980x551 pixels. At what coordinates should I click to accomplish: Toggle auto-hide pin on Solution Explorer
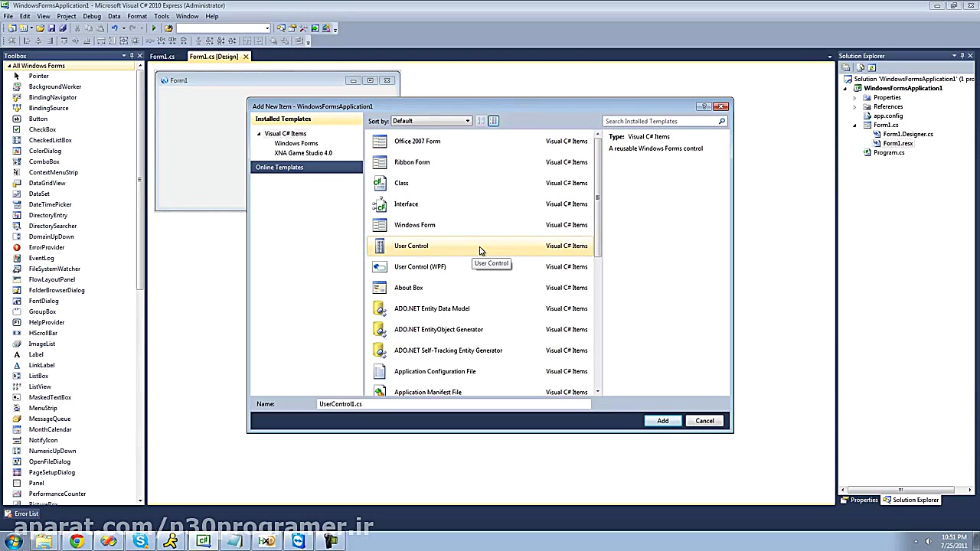click(962, 56)
